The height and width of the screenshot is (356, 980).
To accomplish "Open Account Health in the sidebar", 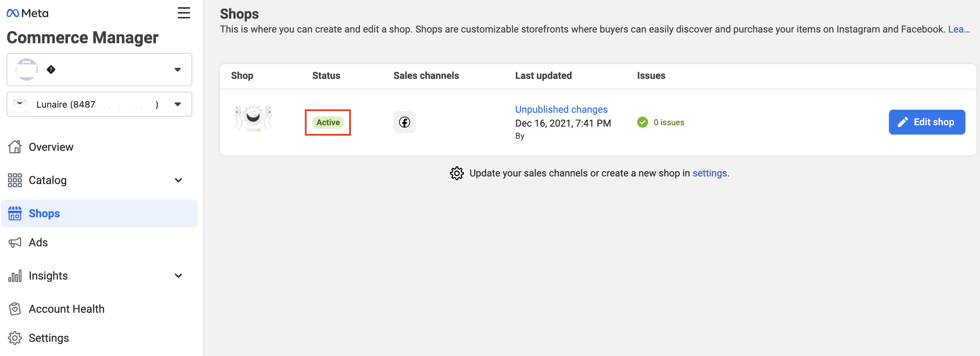I will (x=99, y=309).
